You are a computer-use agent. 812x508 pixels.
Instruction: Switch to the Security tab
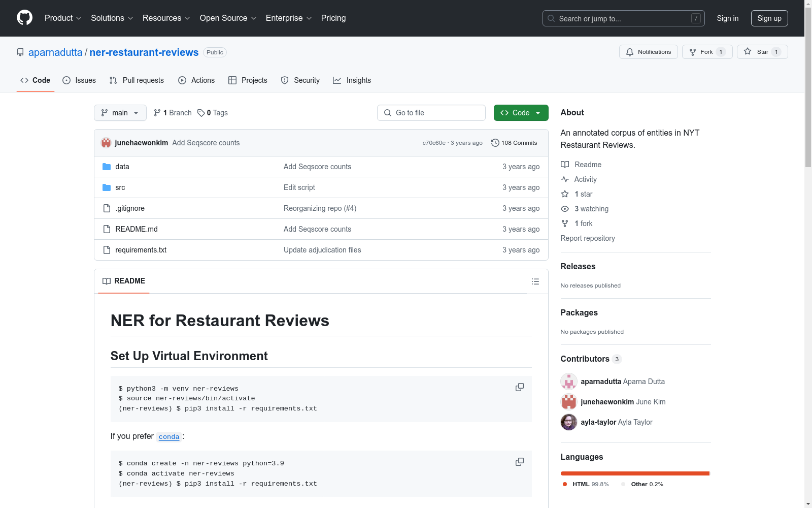300,80
